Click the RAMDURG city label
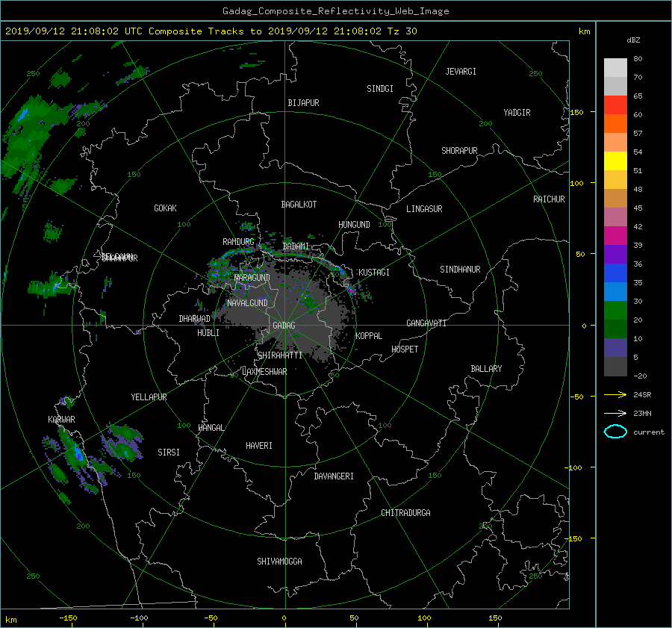 coord(238,242)
